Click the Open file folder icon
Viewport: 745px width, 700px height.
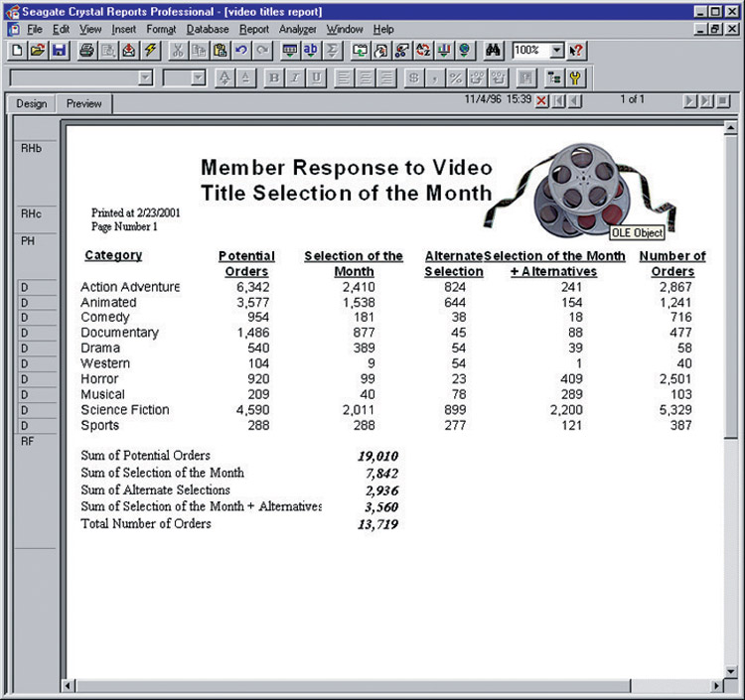(x=38, y=50)
